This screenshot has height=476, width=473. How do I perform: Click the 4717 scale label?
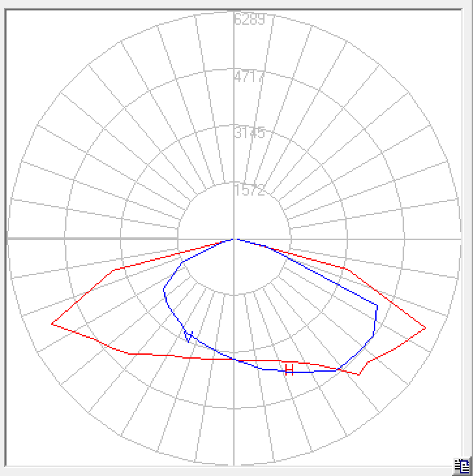pyautogui.click(x=250, y=77)
